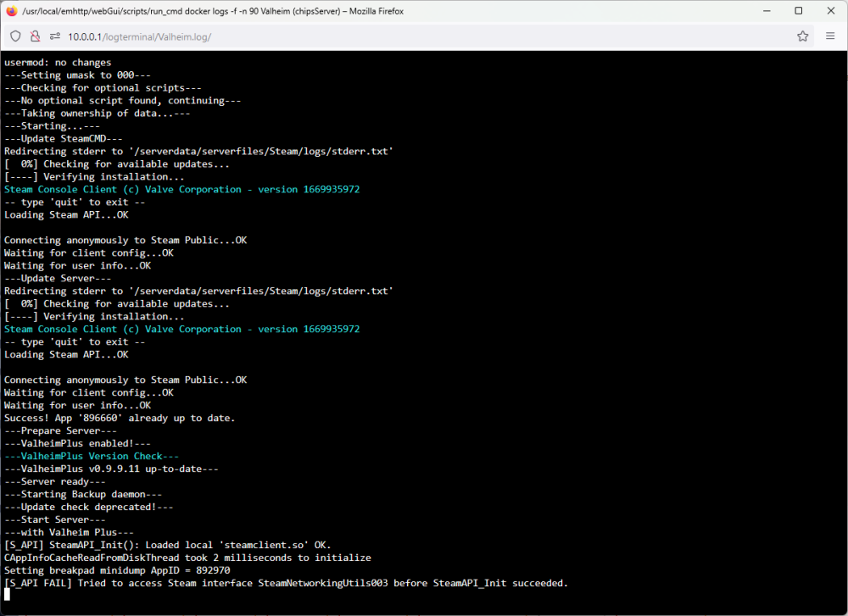This screenshot has height=616, width=848.
Task: Click the line '---Start Server---'
Action: (55, 519)
